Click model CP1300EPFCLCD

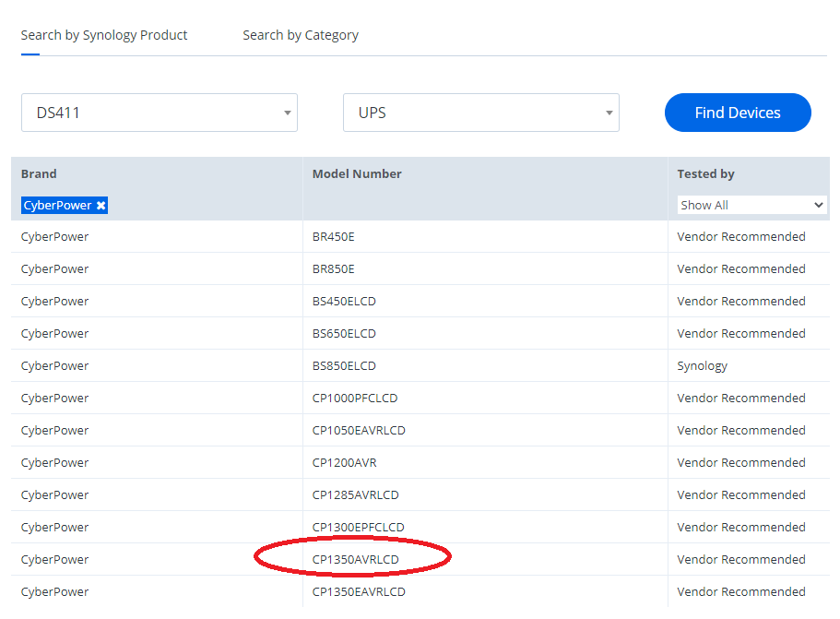click(x=358, y=527)
